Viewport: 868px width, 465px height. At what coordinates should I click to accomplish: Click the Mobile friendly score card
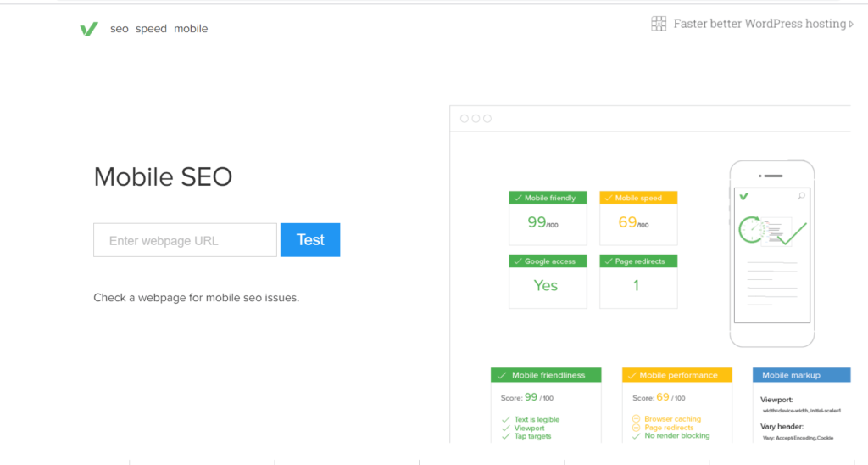tap(548, 217)
